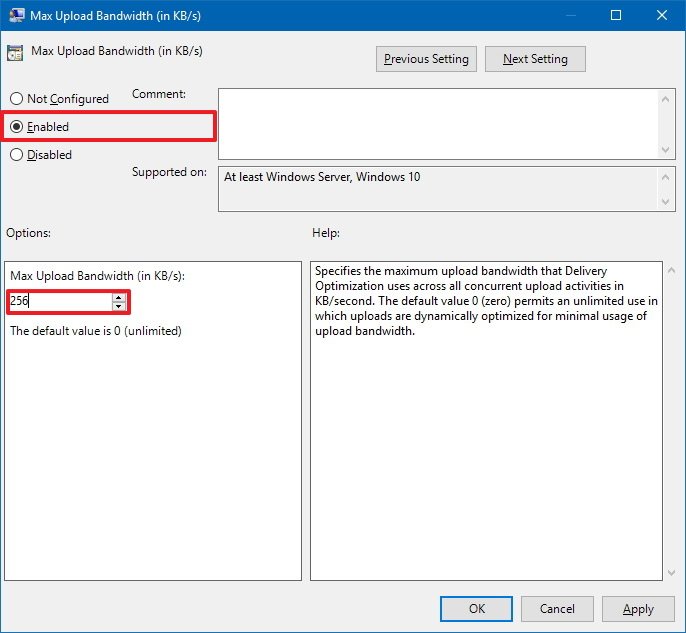Click the policy icon beside the setting title

tap(15, 53)
